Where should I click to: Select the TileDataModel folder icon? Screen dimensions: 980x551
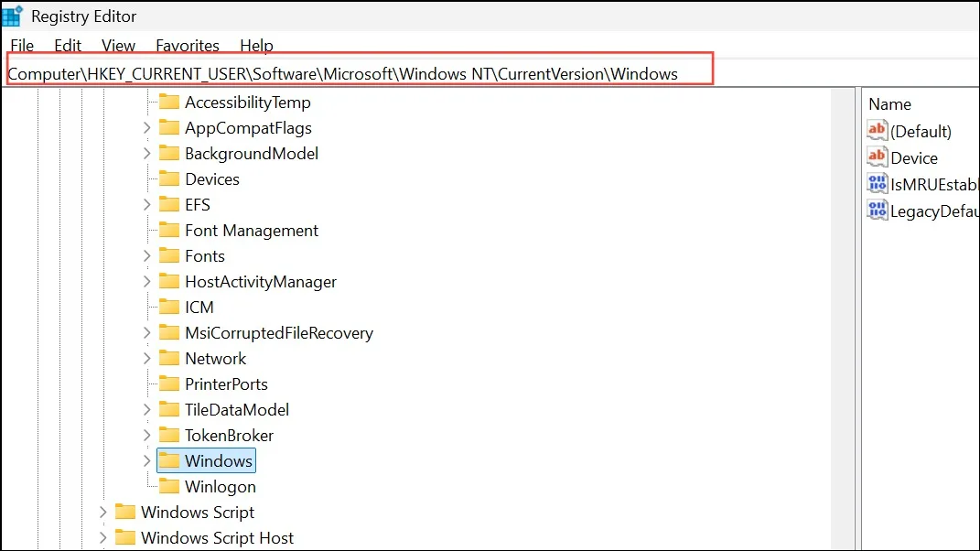[168, 409]
